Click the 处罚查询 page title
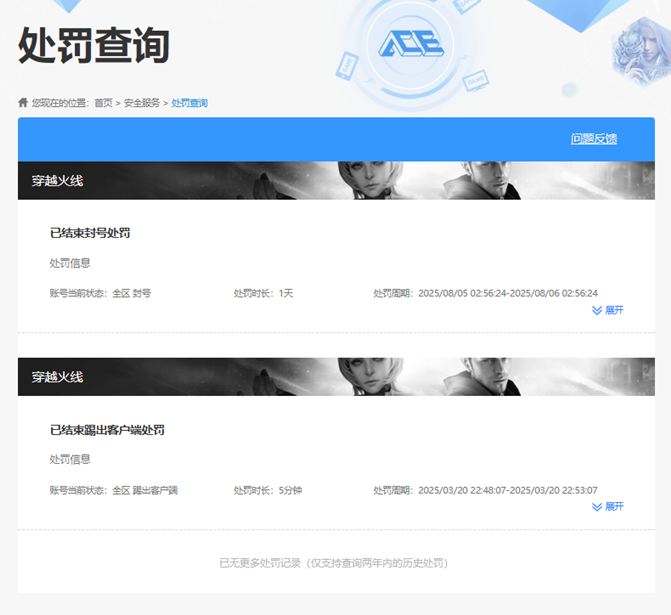671x615 pixels. 94,45
